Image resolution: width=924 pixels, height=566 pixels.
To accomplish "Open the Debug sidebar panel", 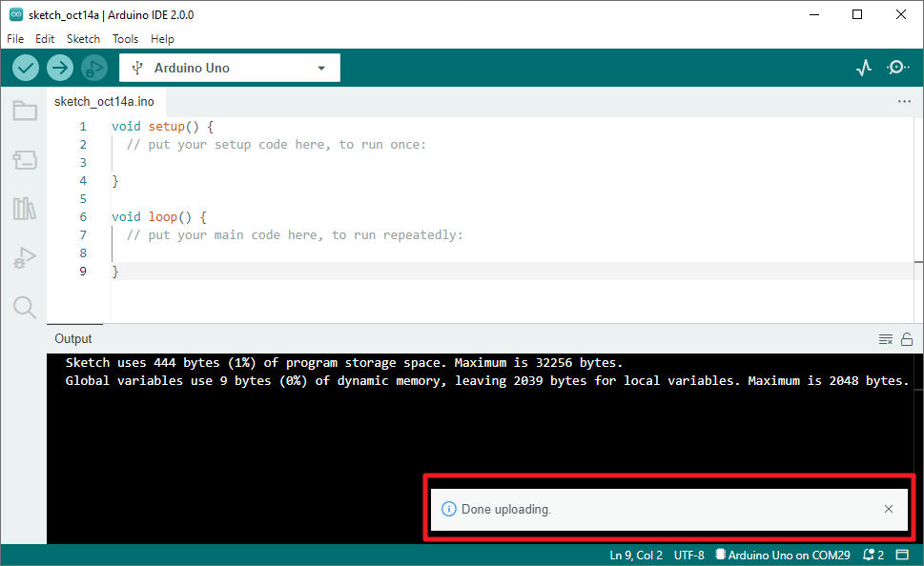I will tap(25, 257).
